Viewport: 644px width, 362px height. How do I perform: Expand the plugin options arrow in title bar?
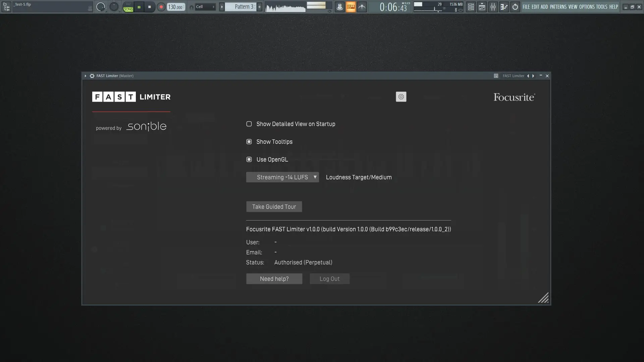tap(86, 76)
